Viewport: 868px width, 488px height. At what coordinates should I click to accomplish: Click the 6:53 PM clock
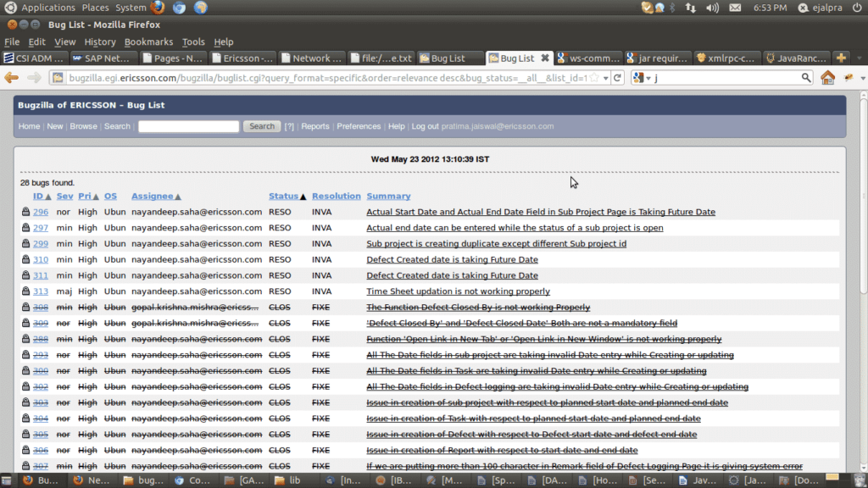(x=770, y=8)
